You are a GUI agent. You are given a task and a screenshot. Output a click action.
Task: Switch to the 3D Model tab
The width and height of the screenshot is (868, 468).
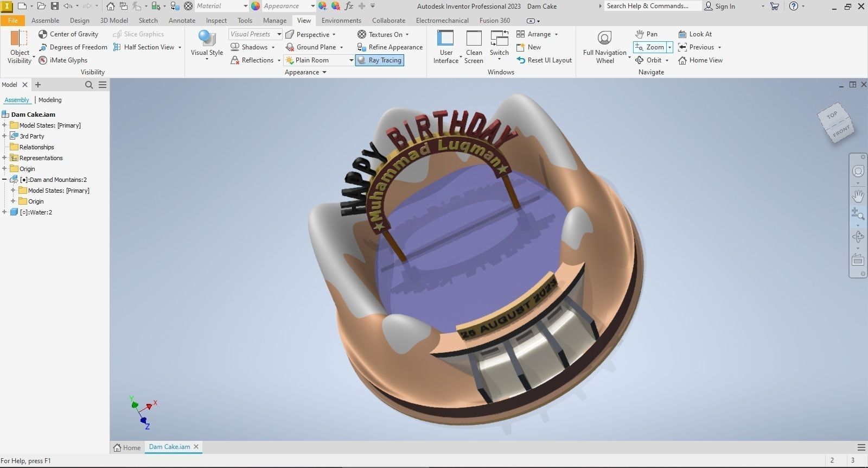[114, 21]
